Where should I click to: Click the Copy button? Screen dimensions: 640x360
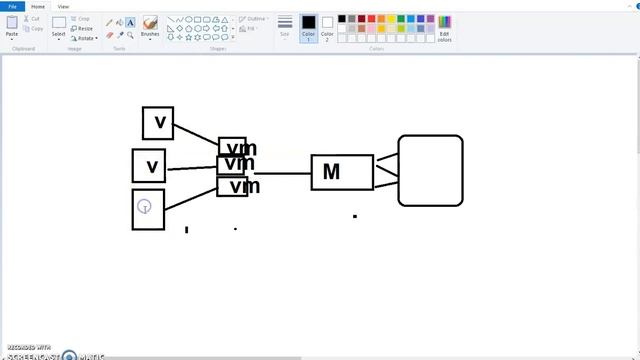[33, 29]
